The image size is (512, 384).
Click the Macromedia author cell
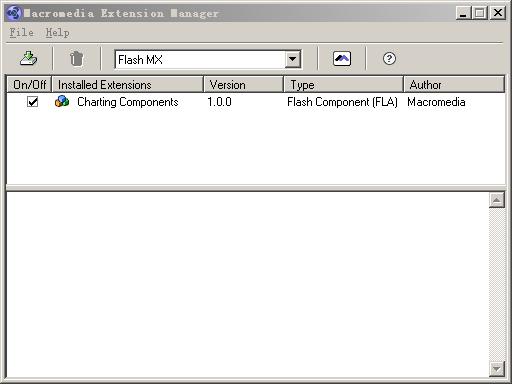point(436,102)
